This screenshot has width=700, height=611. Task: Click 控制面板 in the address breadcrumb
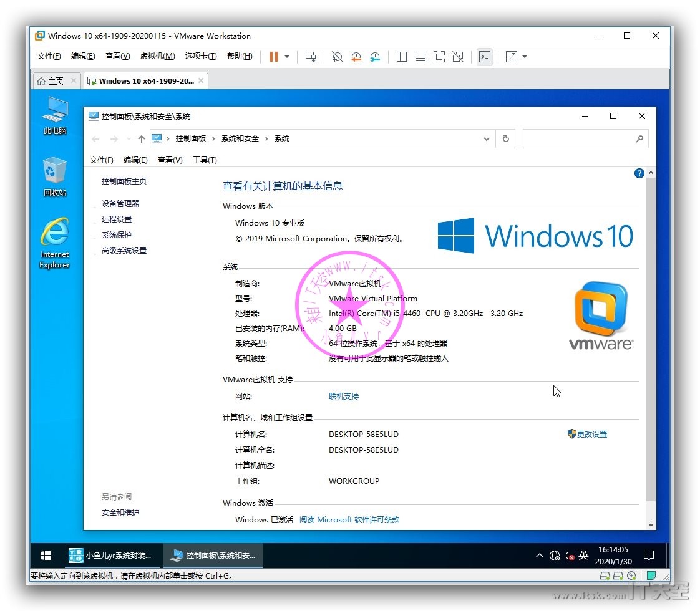click(191, 138)
